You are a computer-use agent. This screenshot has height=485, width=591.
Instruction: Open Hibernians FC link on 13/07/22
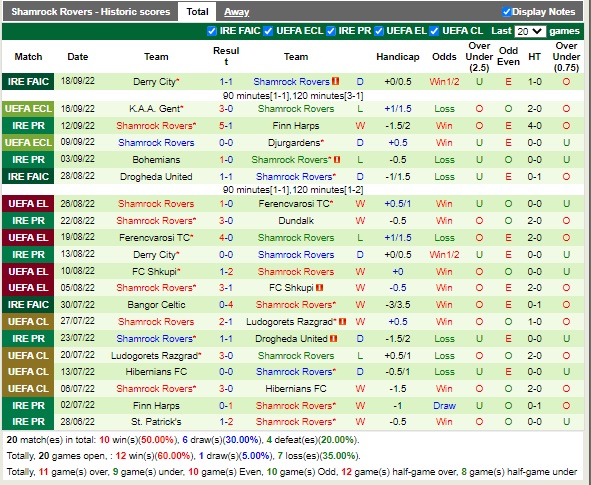click(x=156, y=372)
